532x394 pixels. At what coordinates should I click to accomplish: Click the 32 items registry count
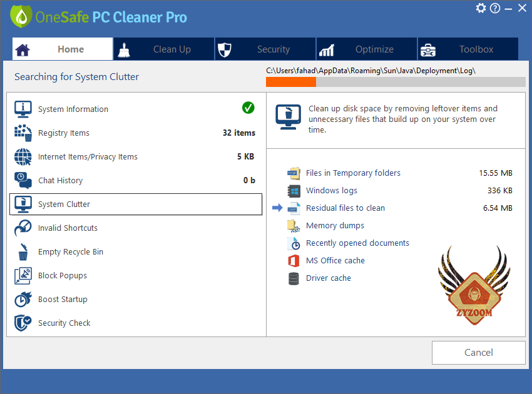239,133
